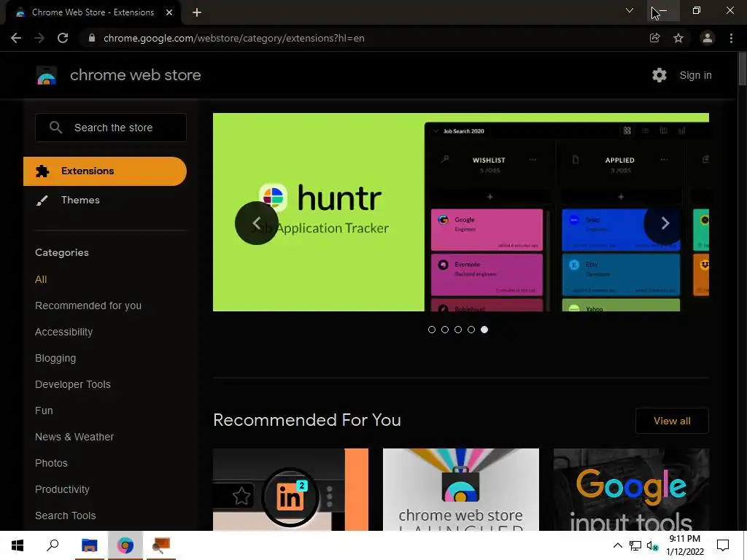Viewport: 747px width, 560px height.
Task: Open the Windows Start menu
Action: [x=18, y=545]
